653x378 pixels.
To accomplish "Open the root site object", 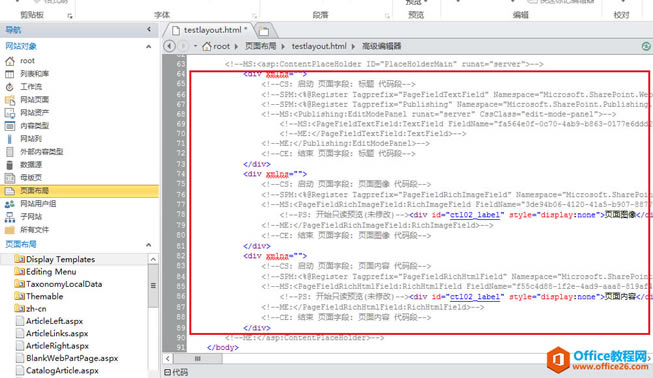I will pyautogui.click(x=27, y=61).
